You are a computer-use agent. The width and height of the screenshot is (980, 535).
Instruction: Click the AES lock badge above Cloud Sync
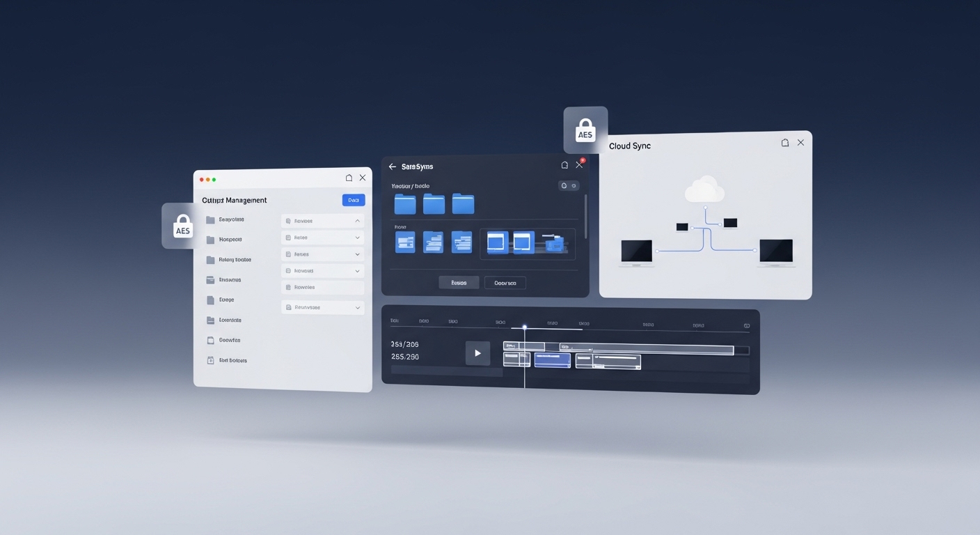point(585,130)
